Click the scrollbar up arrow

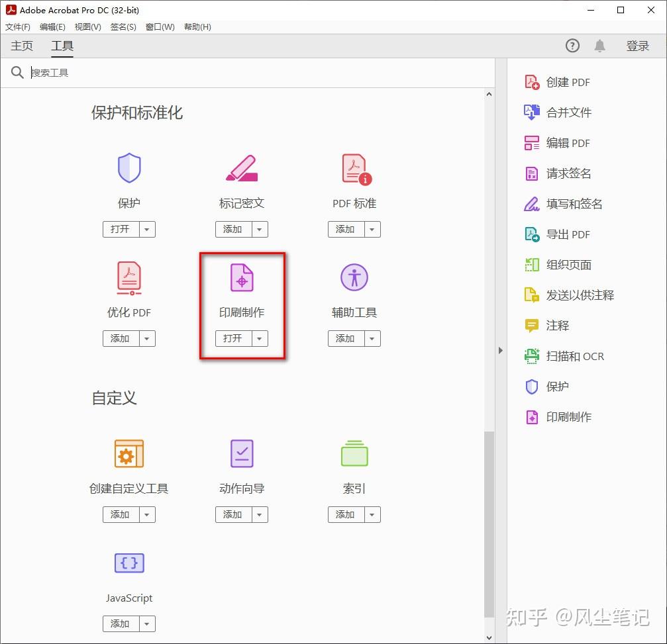(489, 94)
